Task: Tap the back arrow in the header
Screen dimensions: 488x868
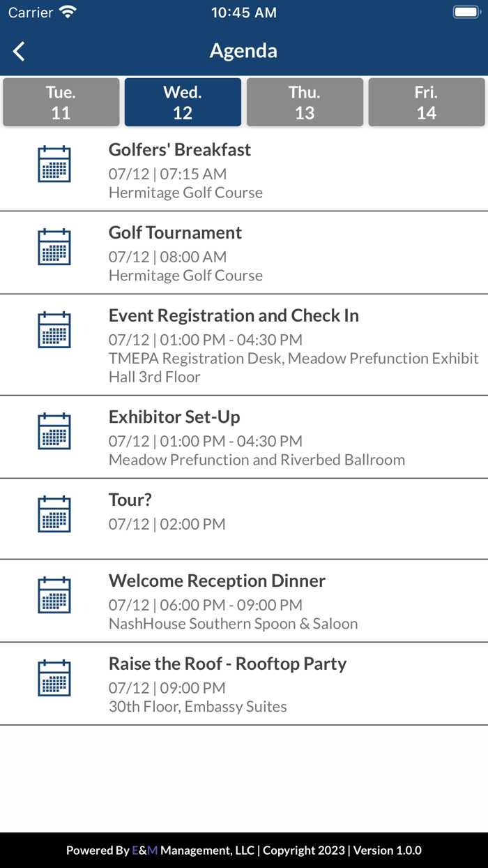Action: coord(19,50)
